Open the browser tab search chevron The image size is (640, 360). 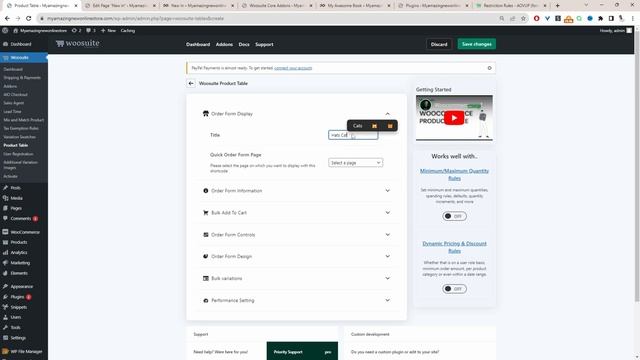click(586, 5)
